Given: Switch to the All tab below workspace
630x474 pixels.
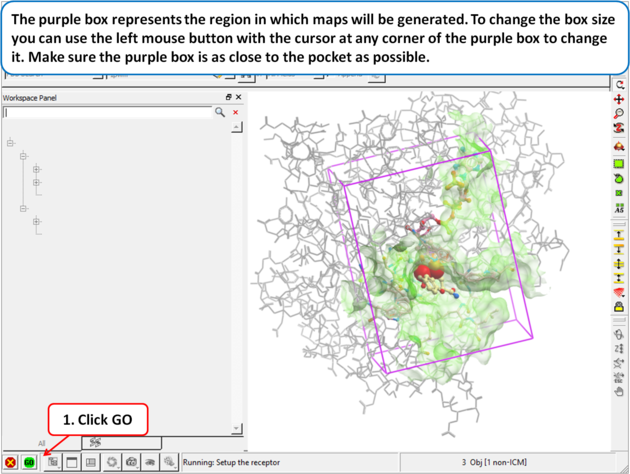Looking at the screenshot, I should pyautogui.click(x=42, y=443).
